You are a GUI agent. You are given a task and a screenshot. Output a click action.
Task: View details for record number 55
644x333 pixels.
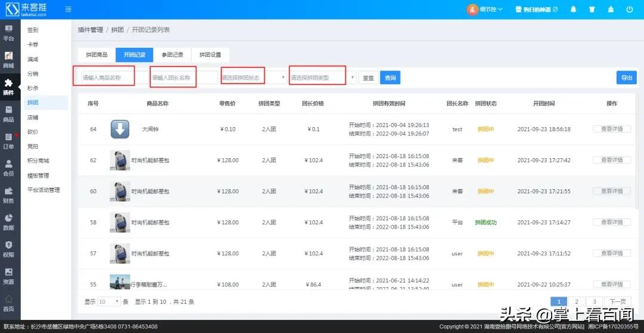coord(612,284)
